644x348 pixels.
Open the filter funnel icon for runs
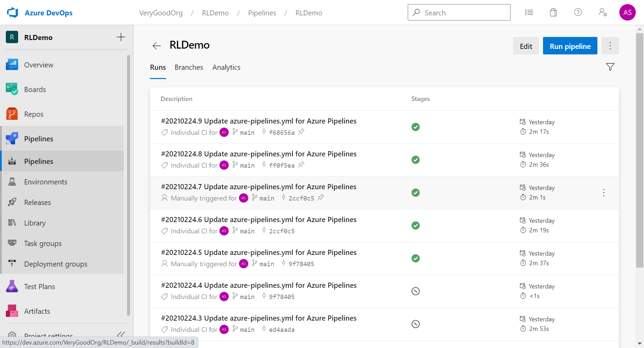pyautogui.click(x=610, y=67)
